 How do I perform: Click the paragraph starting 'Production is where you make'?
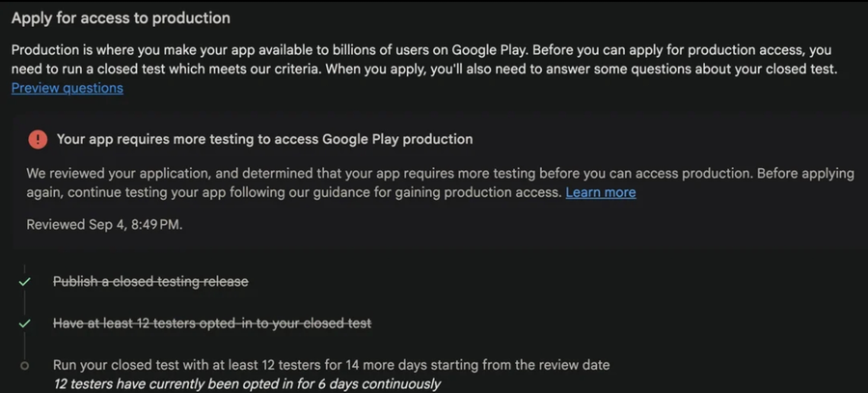pos(424,69)
